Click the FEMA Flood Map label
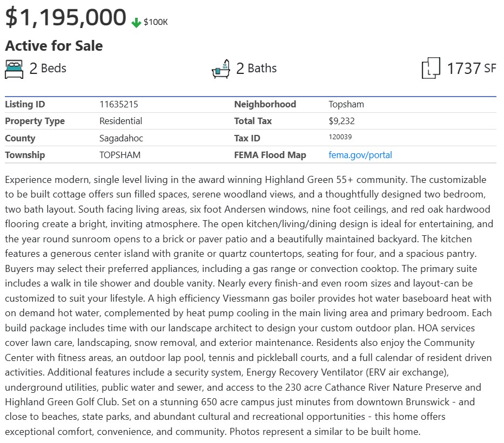The width and height of the screenshot is (504, 443). [270, 155]
